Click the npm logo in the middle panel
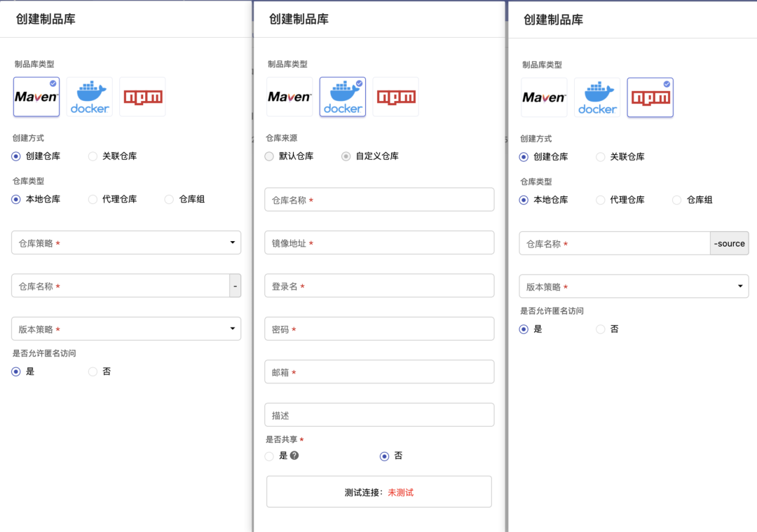 [395, 97]
